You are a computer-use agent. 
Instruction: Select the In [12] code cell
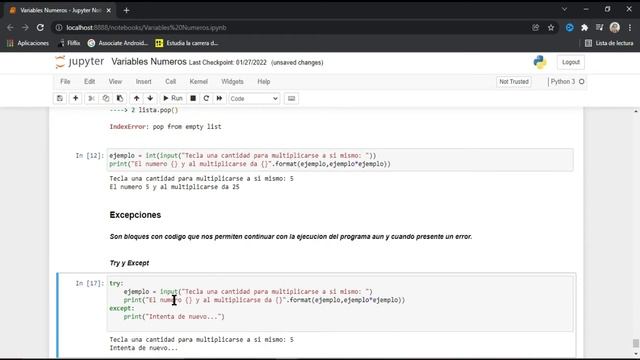[x=340, y=160]
